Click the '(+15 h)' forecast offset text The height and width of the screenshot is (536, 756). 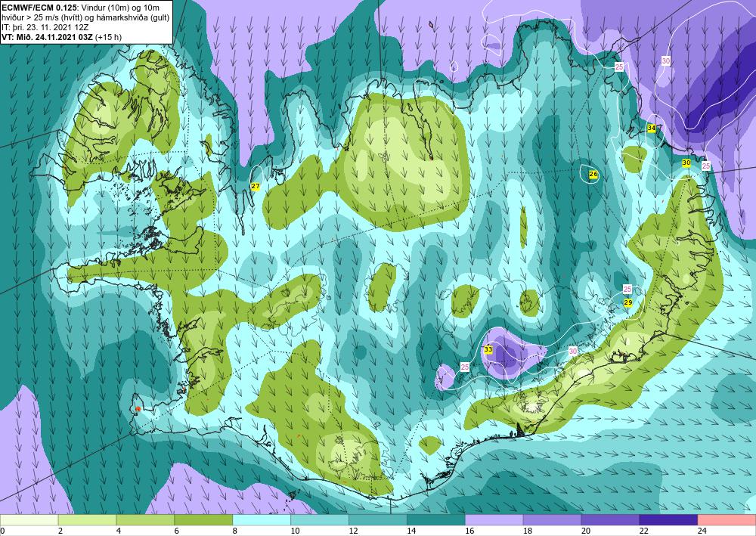point(109,38)
